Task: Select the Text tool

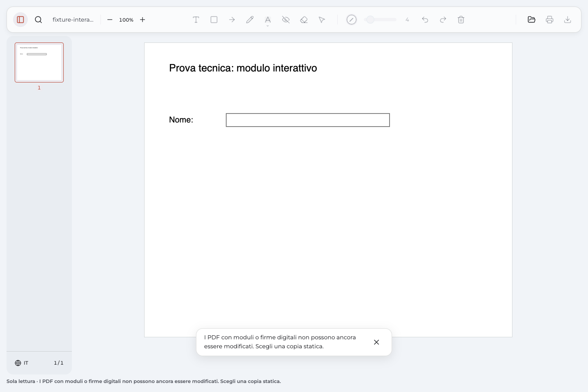Action: click(196, 20)
